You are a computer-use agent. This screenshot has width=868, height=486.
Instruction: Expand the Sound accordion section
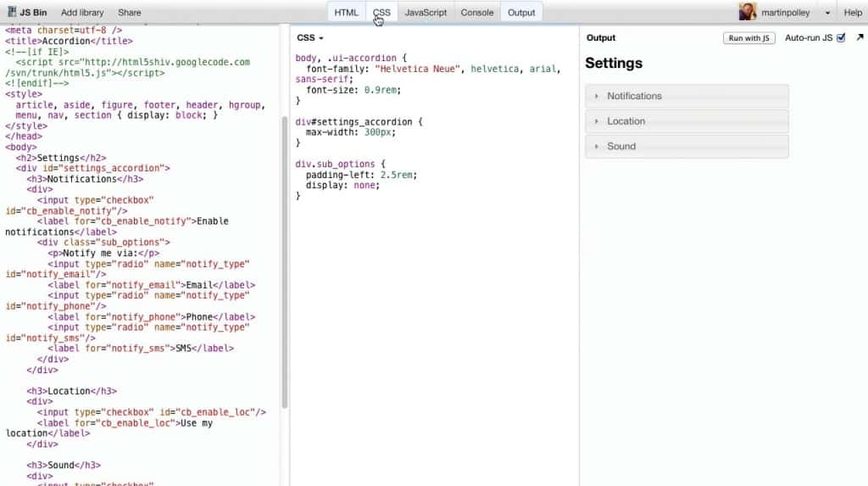click(x=687, y=146)
